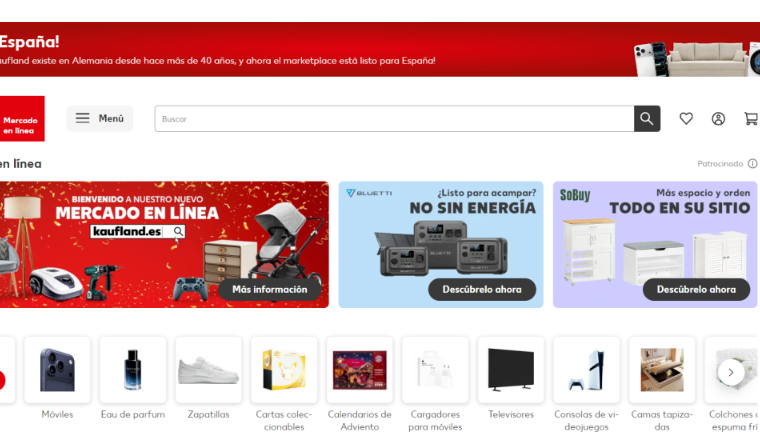
Task: Click the search magnifier button
Action: click(647, 119)
